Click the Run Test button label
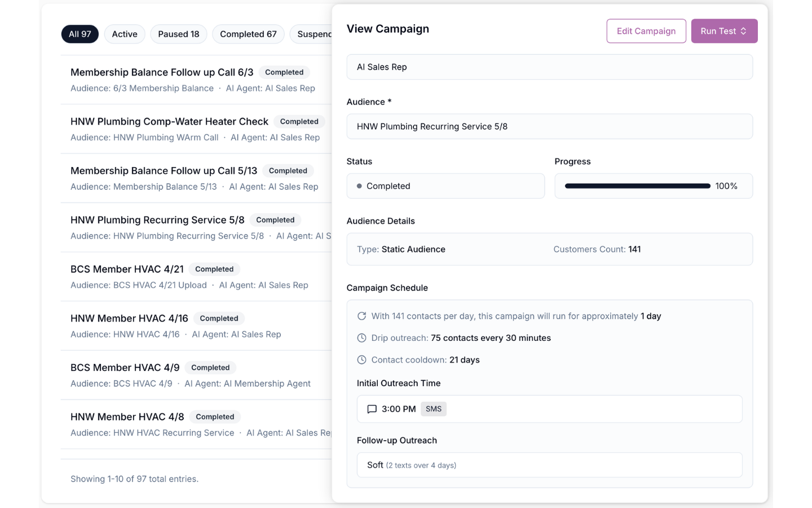The width and height of the screenshot is (812, 508). click(x=718, y=31)
